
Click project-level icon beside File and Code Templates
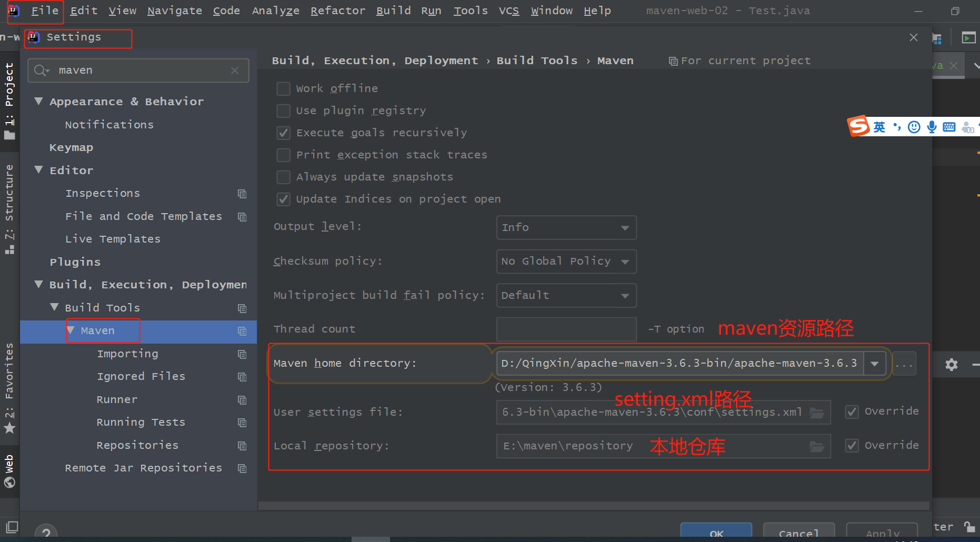(x=242, y=217)
